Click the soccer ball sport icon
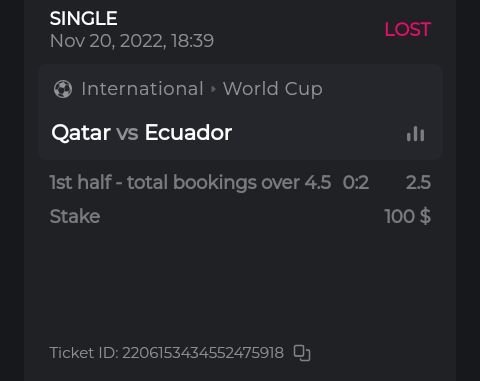 [63, 89]
